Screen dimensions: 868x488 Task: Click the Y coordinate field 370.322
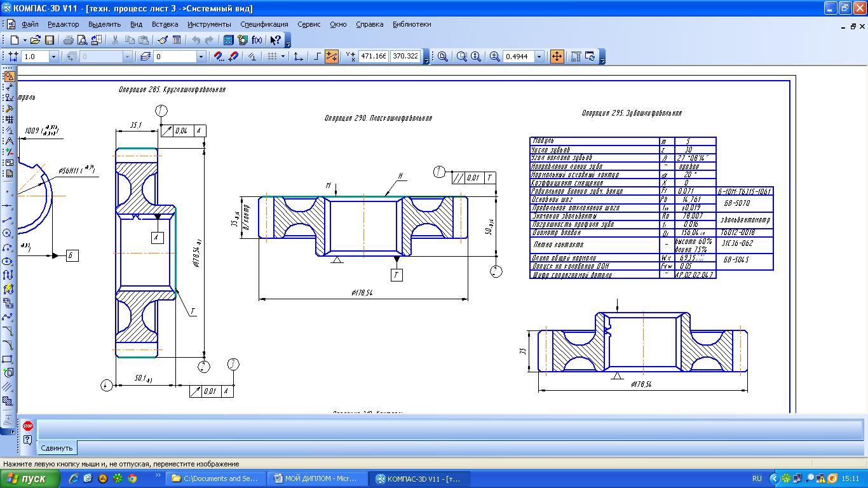point(405,57)
